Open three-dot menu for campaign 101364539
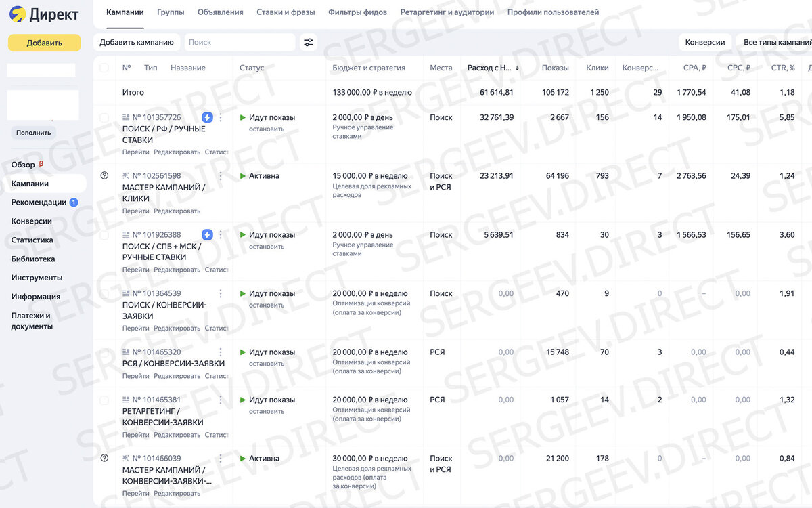Viewport: 812px width, 508px height. pos(221,293)
